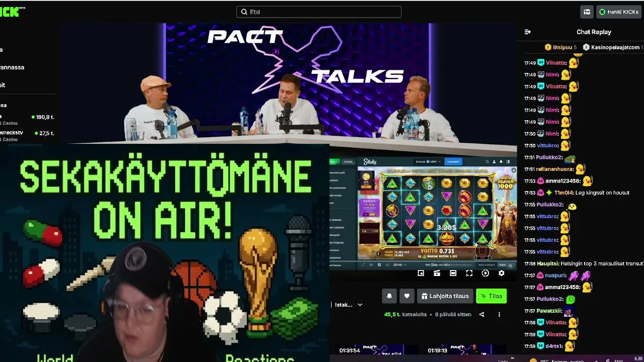The height and width of the screenshot is (362, 644).
Task: Click the share icon below the Tilaa button
Action: 481,315
